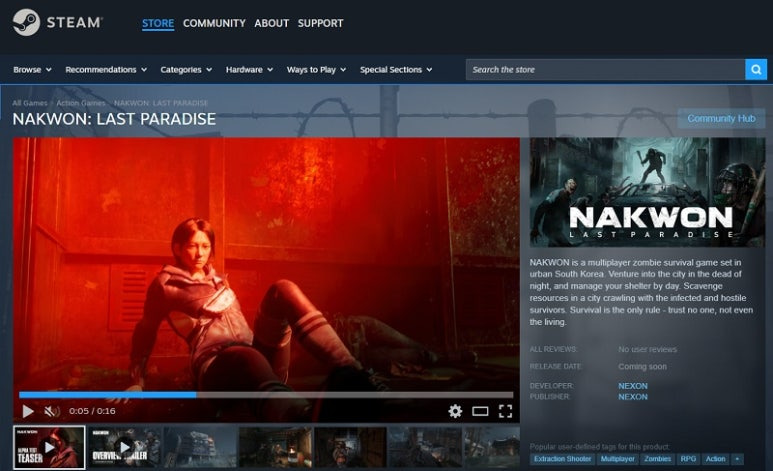773x471 pixels.
Task: Play the trailer video
Action: (x=28, y=411)
